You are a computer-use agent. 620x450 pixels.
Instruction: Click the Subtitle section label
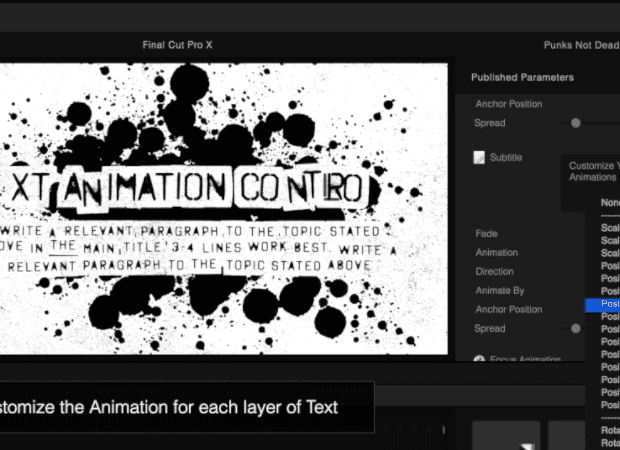506,157
